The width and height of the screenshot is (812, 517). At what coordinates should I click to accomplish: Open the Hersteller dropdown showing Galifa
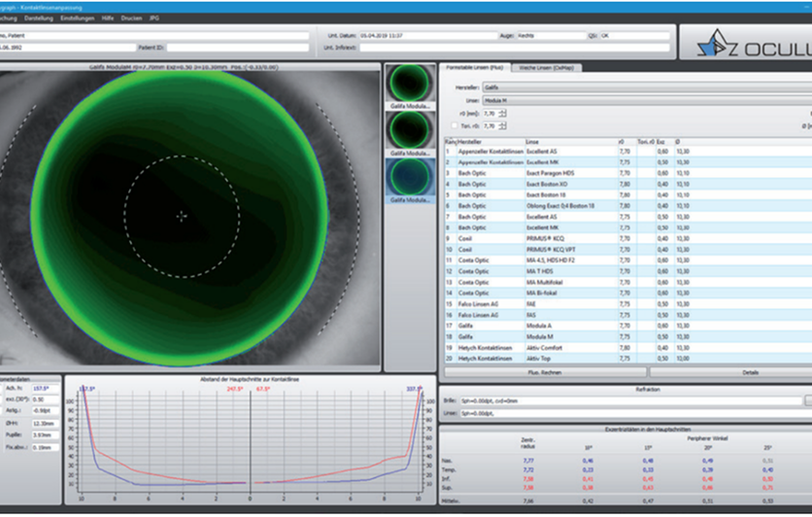[647, 87]
